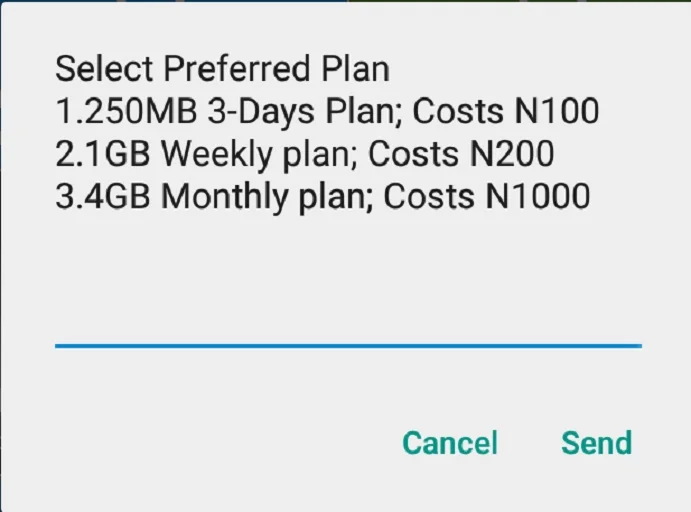Click the word 'Weekly' in option two

coord(216,154)
